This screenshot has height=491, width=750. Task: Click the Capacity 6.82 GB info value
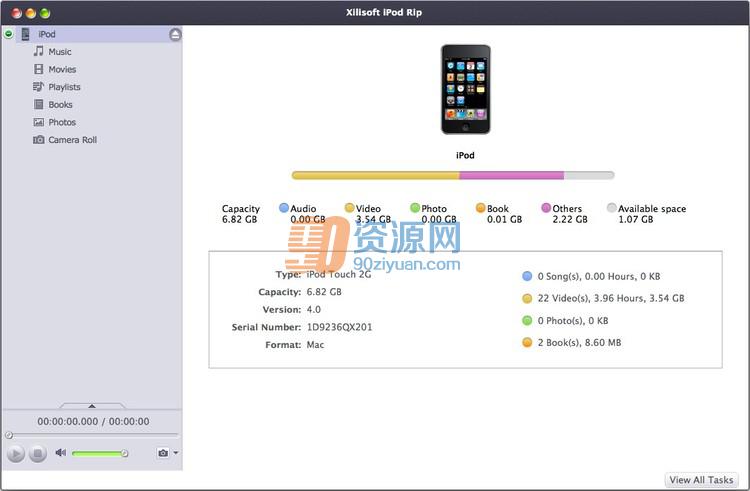coord(324,292)
